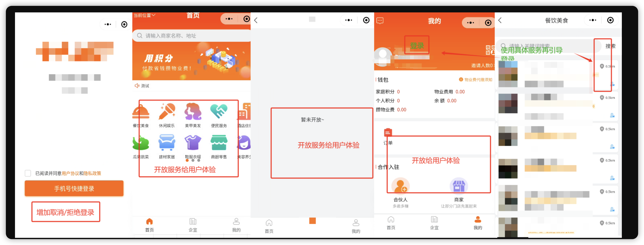Open the 便民服务 handshake icon

pos(219,111)
